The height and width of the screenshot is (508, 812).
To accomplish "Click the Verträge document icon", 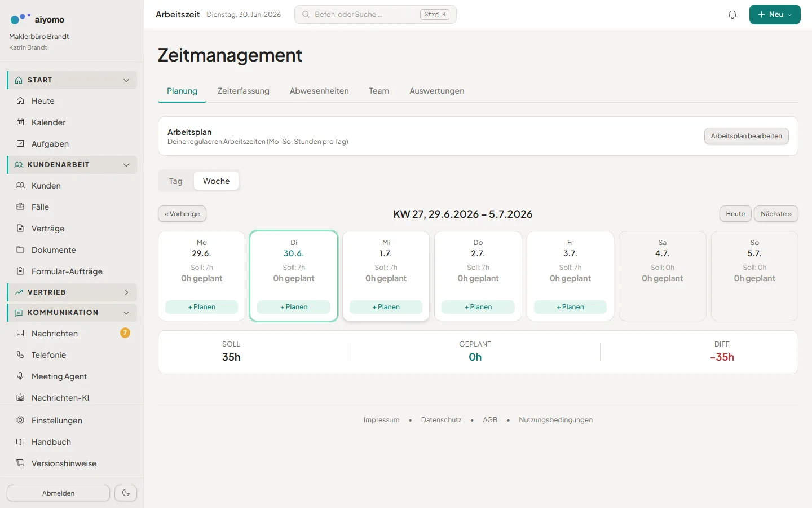I will [20, 229].
